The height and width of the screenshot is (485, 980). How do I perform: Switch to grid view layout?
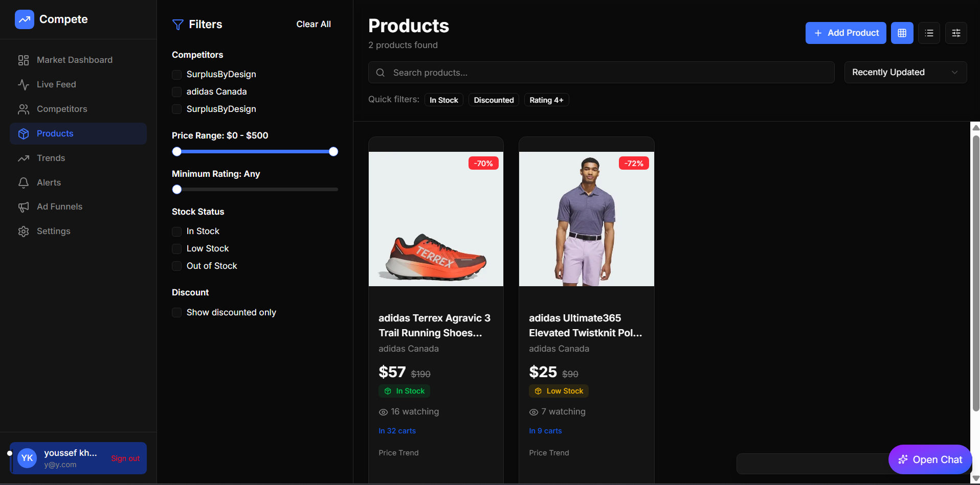pos(902,33)
